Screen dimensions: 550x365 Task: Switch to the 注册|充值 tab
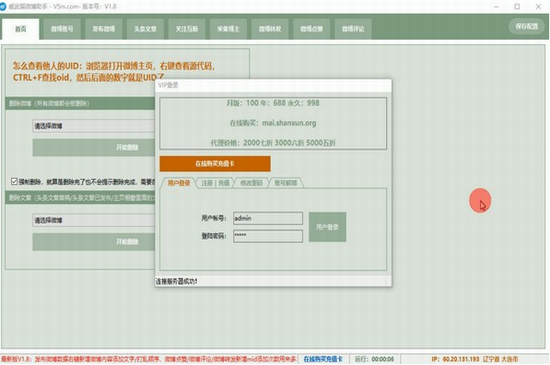coord(215,183)
